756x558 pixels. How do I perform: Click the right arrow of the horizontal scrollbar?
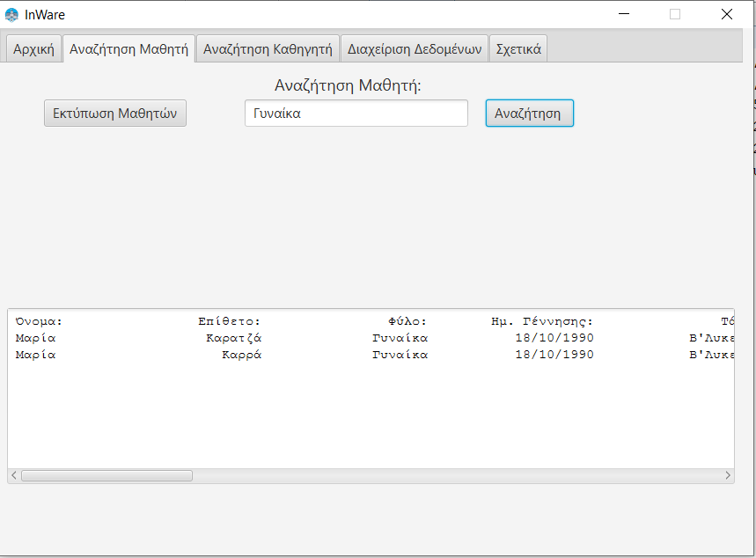click(x=728, y=474)
